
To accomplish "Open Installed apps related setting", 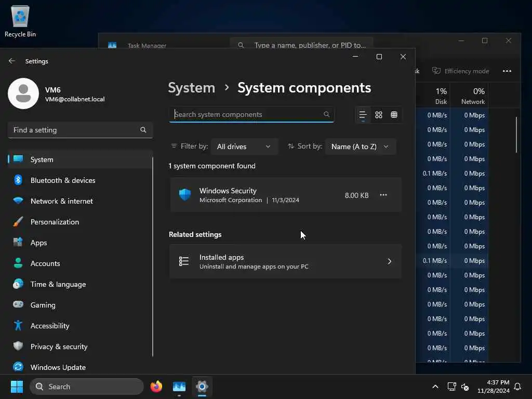I will click(285, 262).
